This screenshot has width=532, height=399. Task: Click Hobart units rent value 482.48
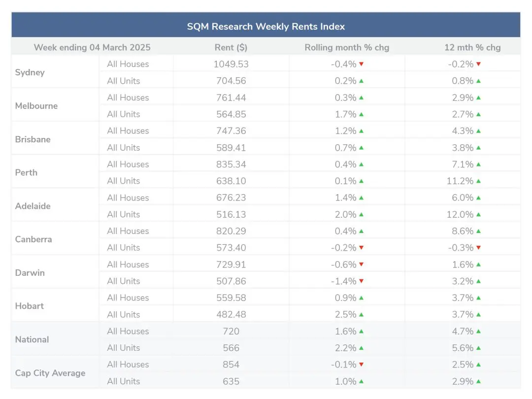pyautogui.click(x=231, y=314)
